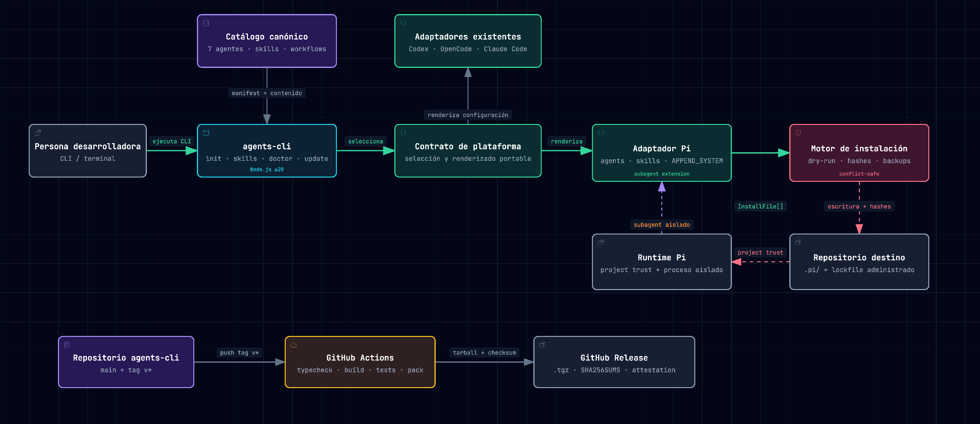
Task: Select the "Adaptadores existentes" node title
Action: 468,37
